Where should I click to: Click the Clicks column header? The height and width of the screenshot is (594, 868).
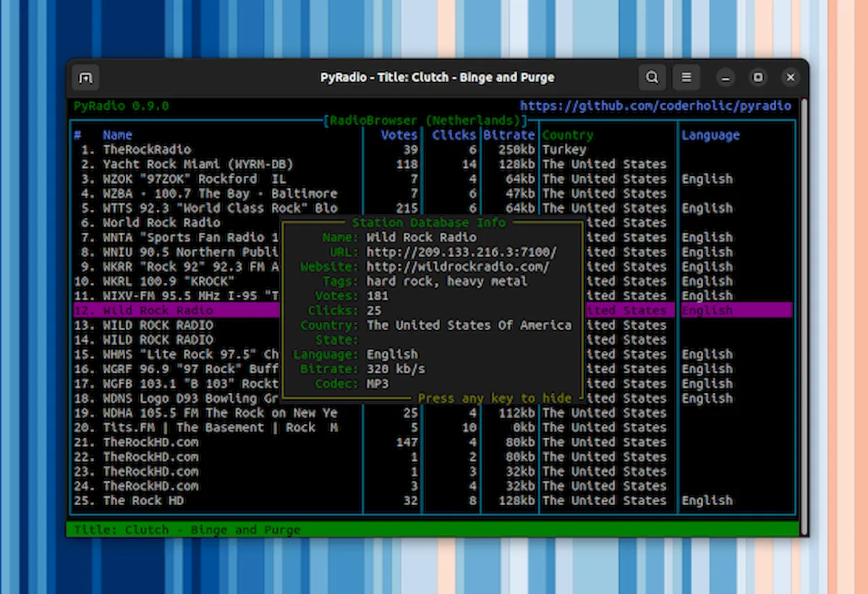pos(454,135)
